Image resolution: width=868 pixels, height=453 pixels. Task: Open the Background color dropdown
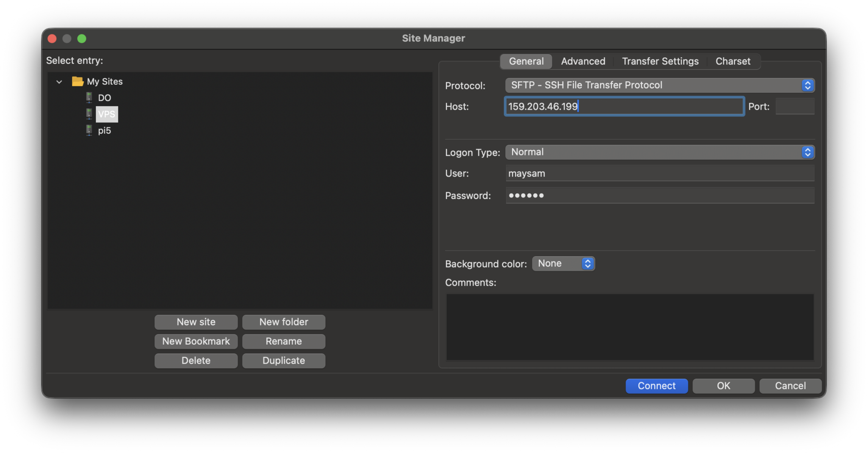click(x=563, y=263)
